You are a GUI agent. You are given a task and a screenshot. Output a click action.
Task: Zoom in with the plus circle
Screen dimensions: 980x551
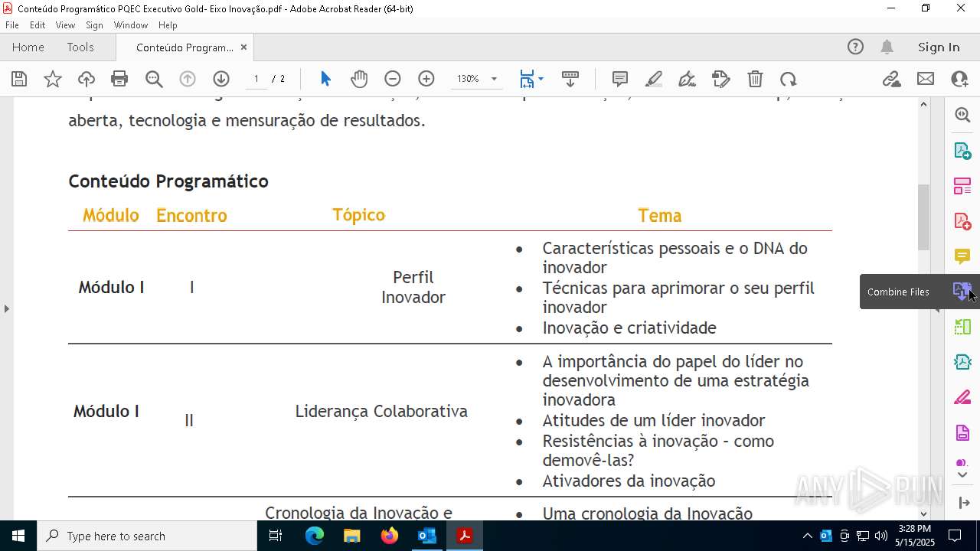coord(426,79)
